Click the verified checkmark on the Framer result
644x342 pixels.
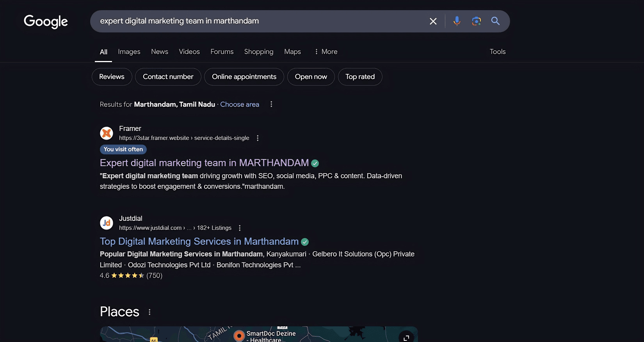click(x=315, y=163)
